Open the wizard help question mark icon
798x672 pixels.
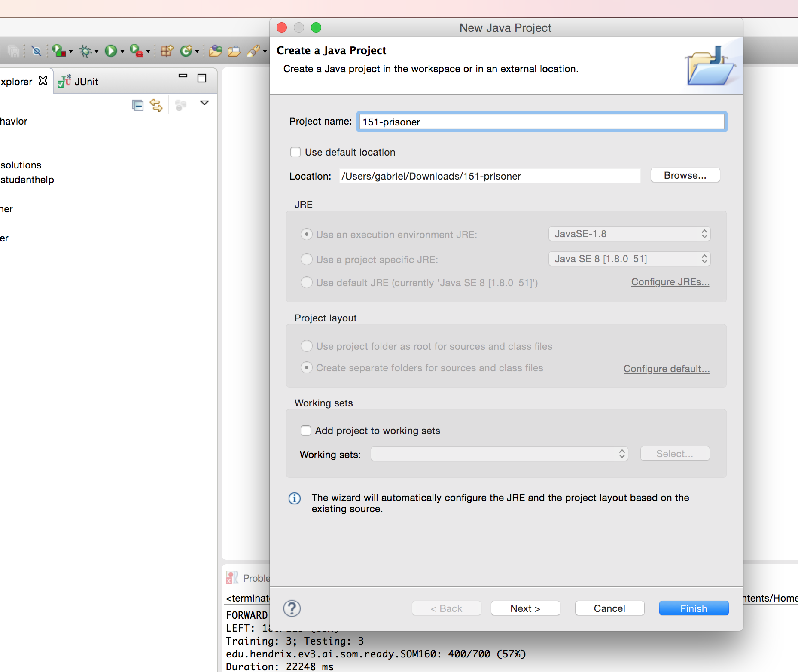coord(292,608)
